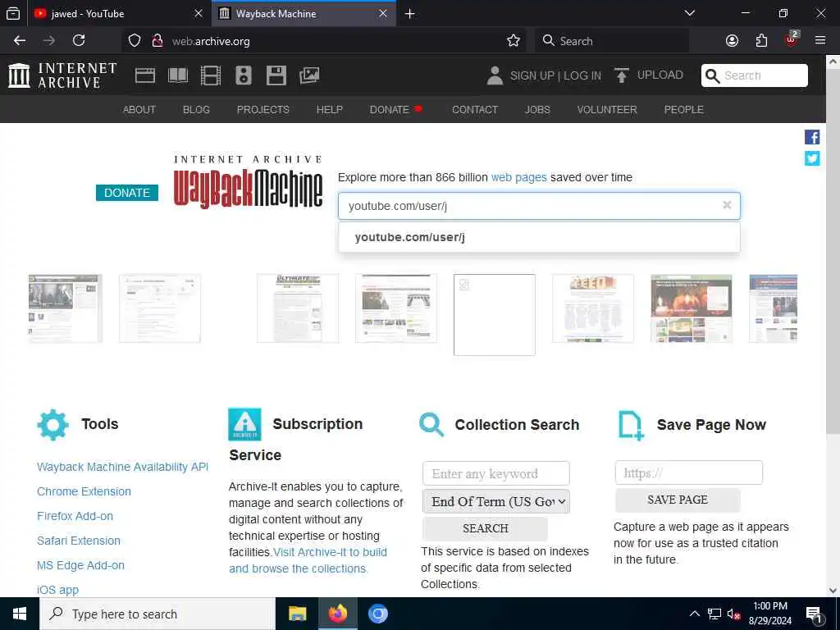The image size is (840, 630).
Task: Open the Visit Archive-It link
Action: pos(308,560)
